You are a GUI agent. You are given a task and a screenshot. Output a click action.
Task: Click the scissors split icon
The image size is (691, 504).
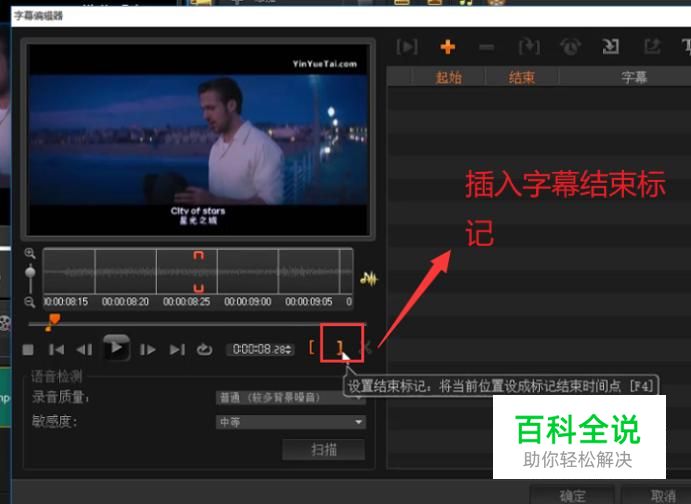coord(367,348)
